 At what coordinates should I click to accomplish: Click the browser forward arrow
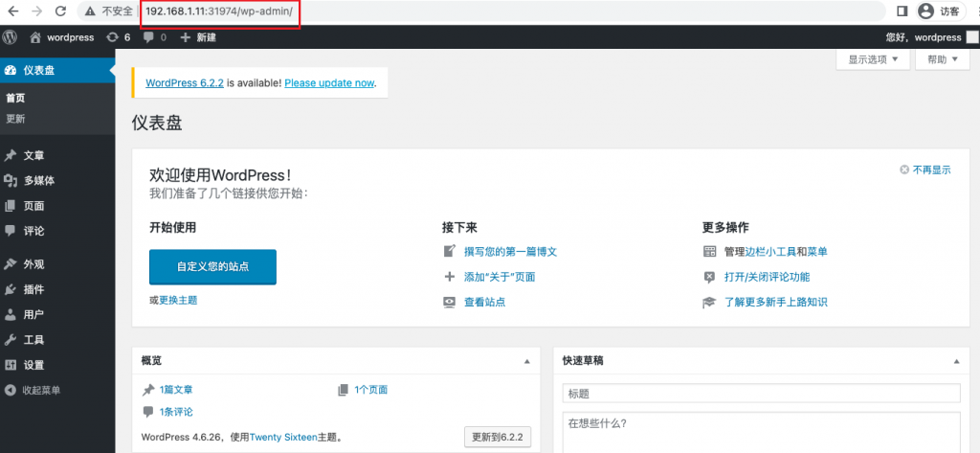[37, 11]
